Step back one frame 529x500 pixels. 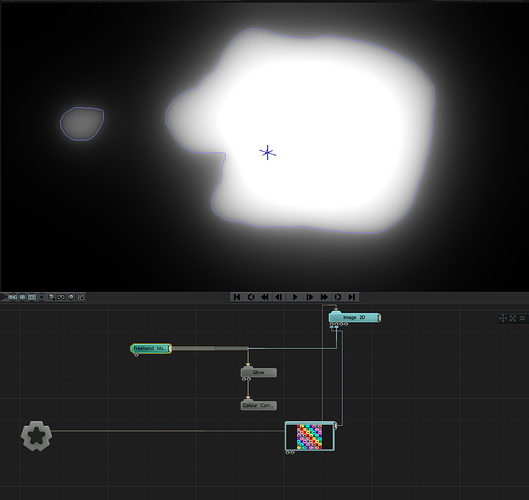(279, 297)
